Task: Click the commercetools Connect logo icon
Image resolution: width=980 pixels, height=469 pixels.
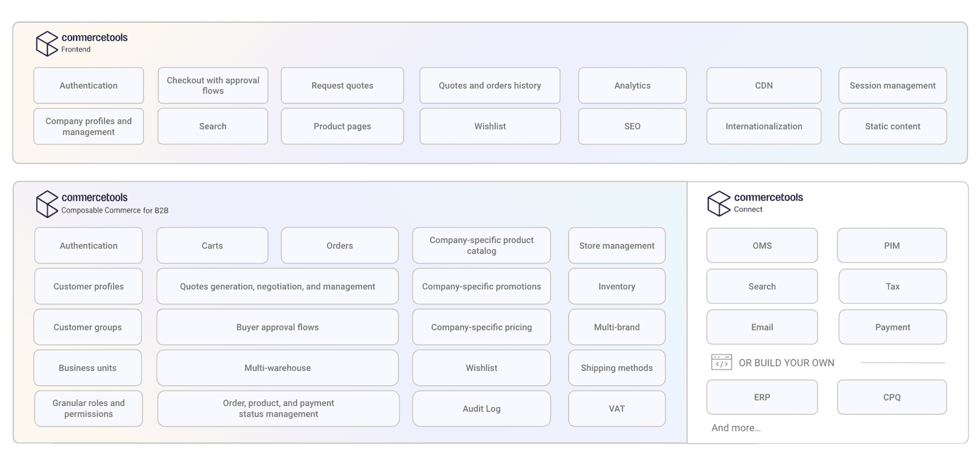Action: pyautogui.click(x=718, y=203)
